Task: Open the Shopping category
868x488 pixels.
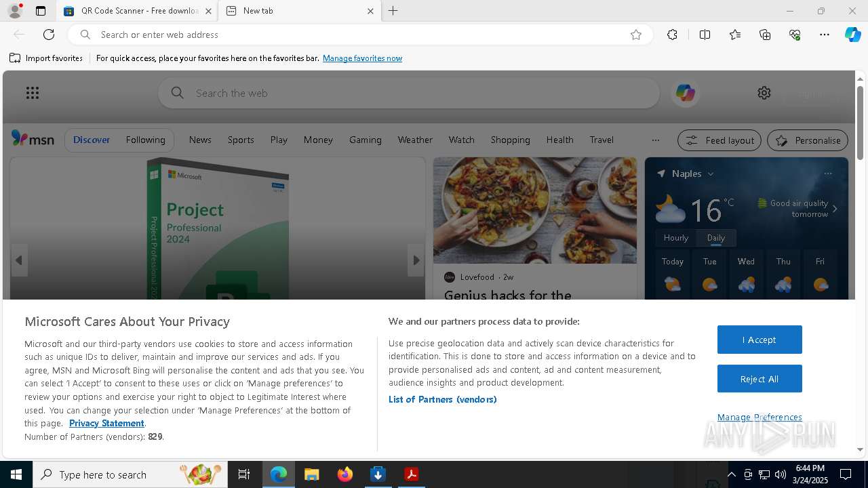Action: [510, 140]
